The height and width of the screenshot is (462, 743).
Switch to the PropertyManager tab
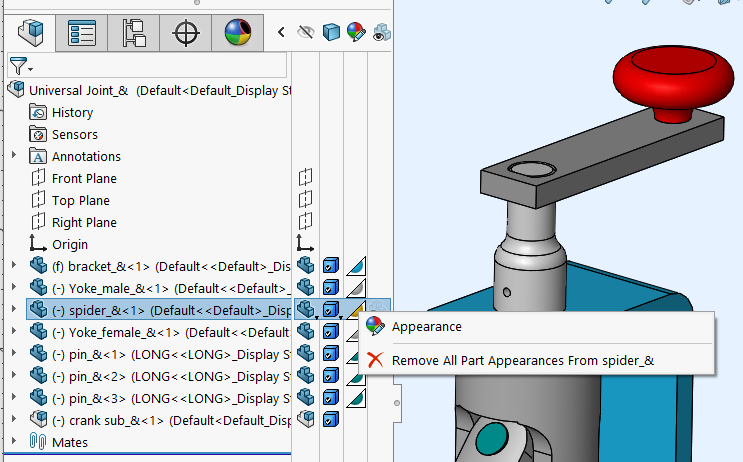[x=82, y=33]
